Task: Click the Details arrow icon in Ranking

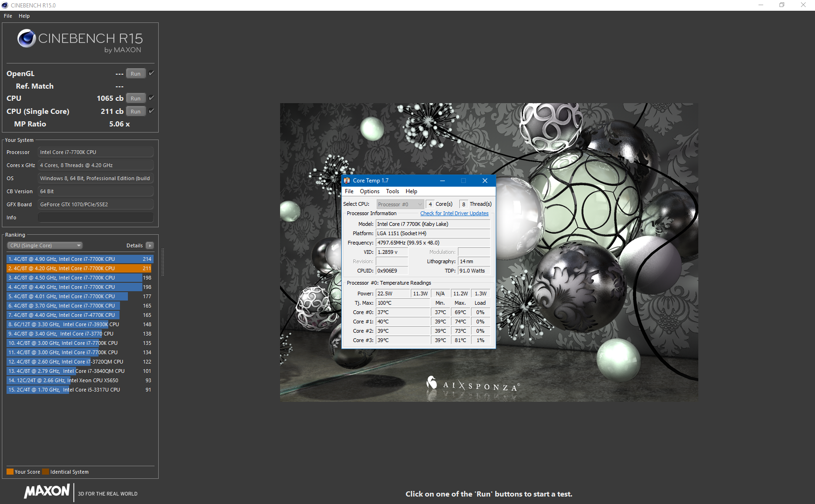Action: pyautogui.click(x=150, y=245)
